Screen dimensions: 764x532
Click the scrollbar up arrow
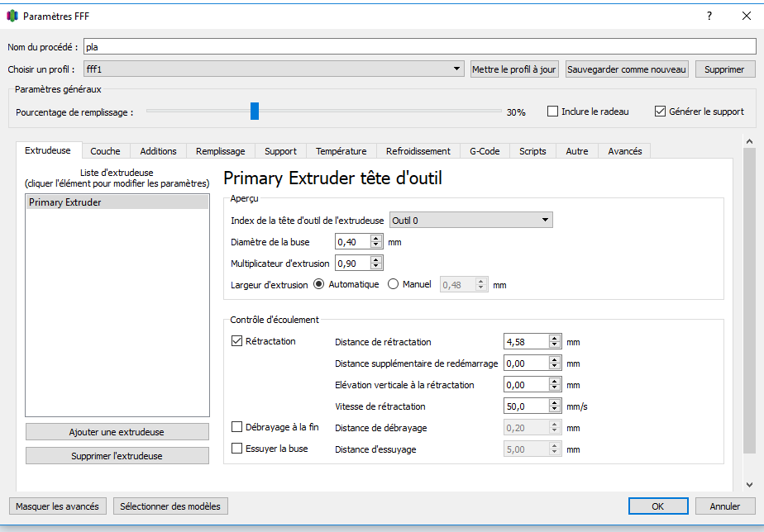tap(749, 141)
